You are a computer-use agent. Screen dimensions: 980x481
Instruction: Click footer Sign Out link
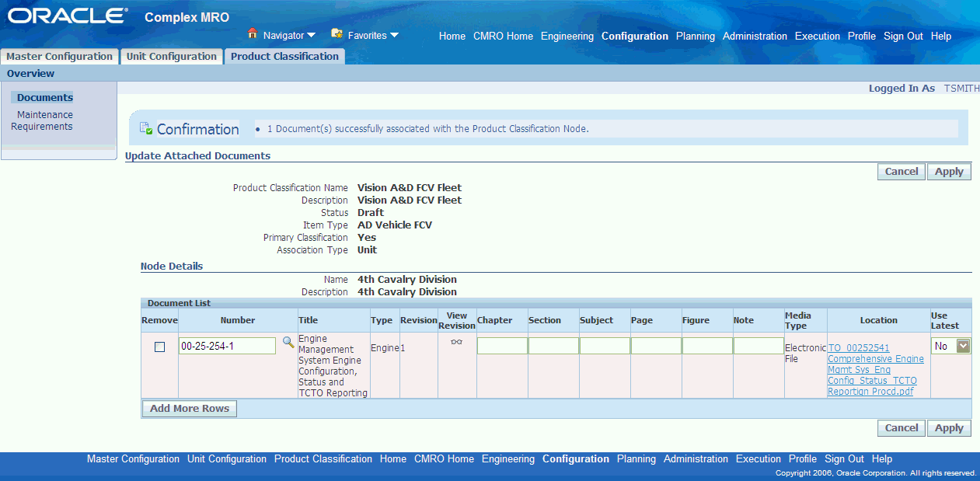point(844,459)
